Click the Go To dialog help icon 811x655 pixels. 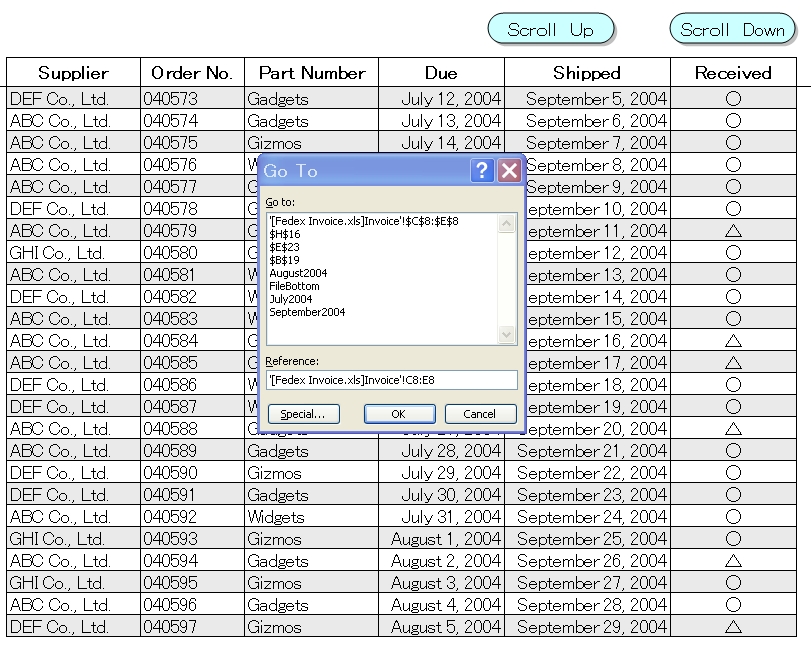click(x=483, y=171)
